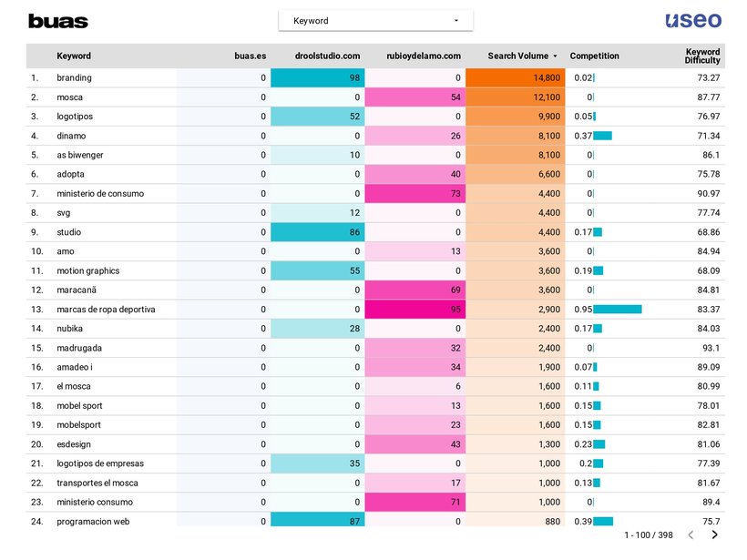Click the 880 search volume cell
The image size is (747, 560).
pyautogui.click(x=516, y=521)
